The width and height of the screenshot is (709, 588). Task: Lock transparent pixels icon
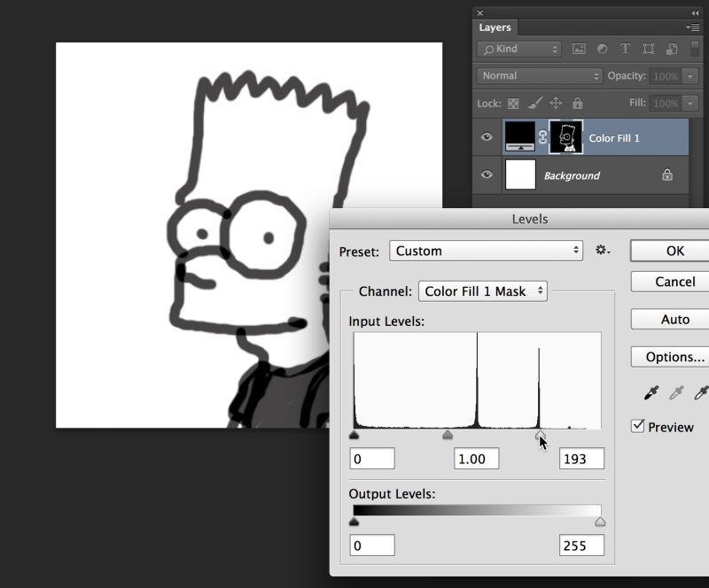513,104
